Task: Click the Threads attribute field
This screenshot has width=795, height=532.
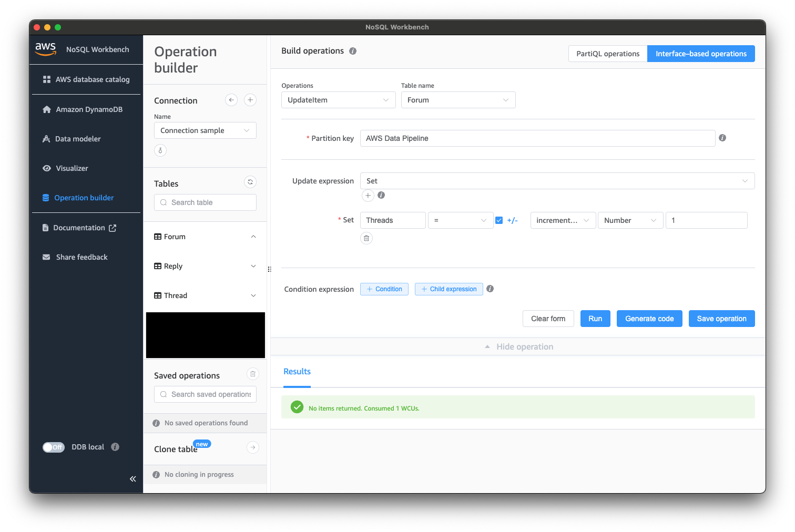Action: (393, 220)
